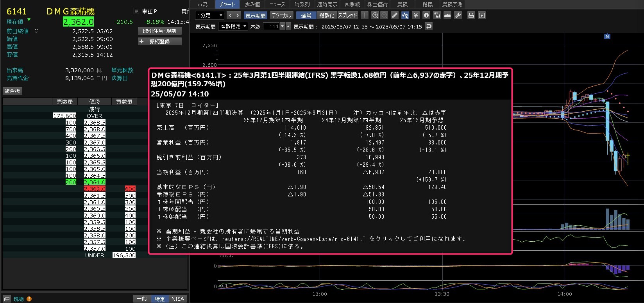Switch to the ニュース tab
Screen dimensions: 644x303
277,4
